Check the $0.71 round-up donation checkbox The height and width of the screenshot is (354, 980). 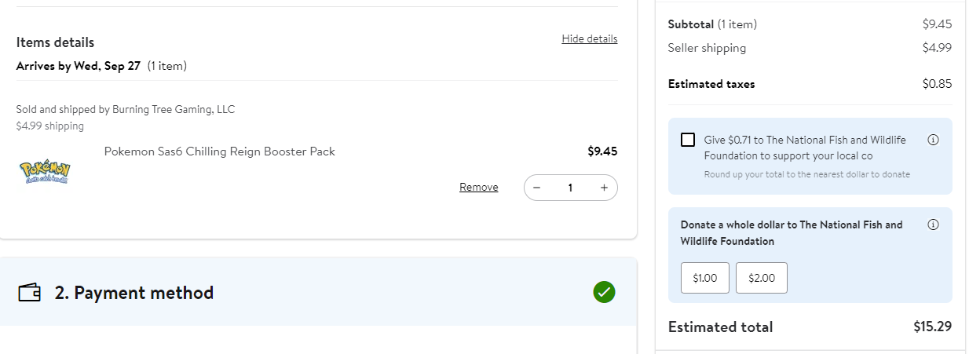(x=688, y=140)
